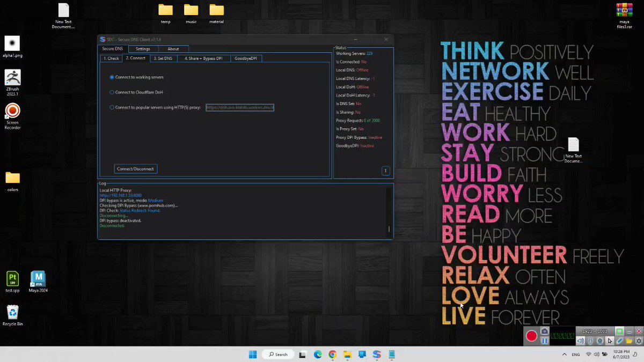Image resolution: width=644 pixels, height=362 pixels.
Task: Select the test.spp Painter file icon
Action: click(x=12, y=282)
